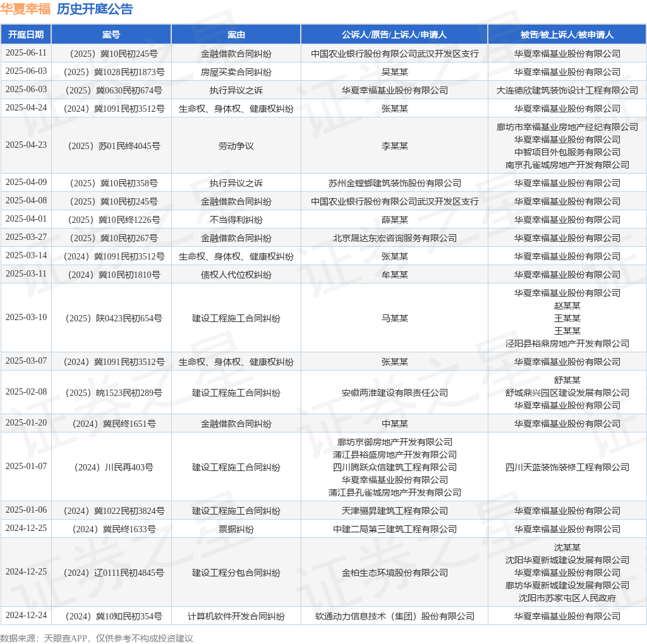Click plaintiff 北京晟达东宏咨询服务有限公司

click(x=394, y=238)
